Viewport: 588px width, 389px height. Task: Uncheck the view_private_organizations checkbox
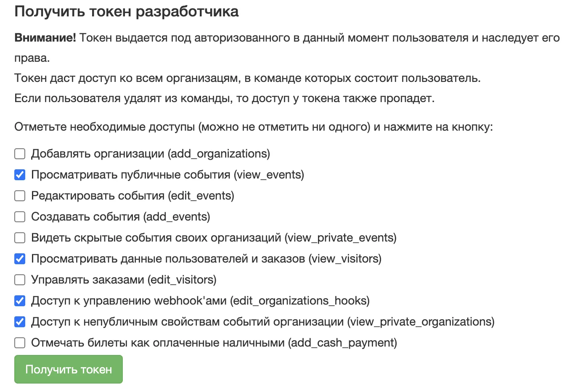point(20,322)
